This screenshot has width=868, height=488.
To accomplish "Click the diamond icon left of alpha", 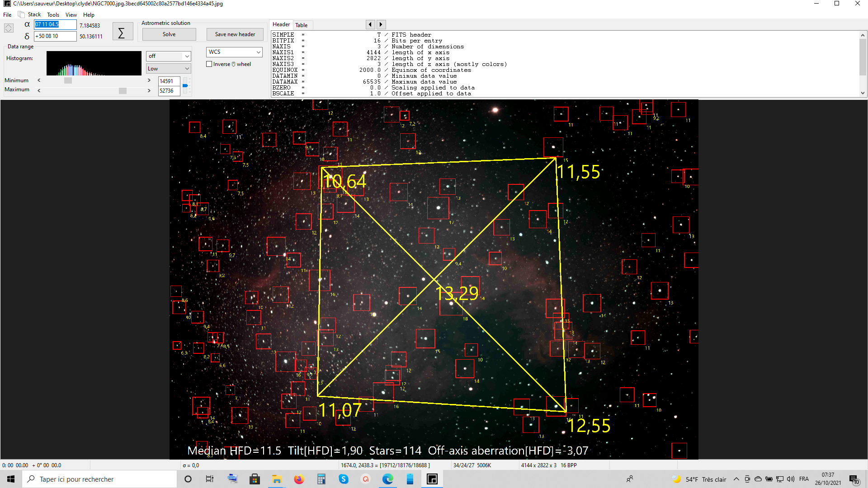I will (x=9, y=28).
